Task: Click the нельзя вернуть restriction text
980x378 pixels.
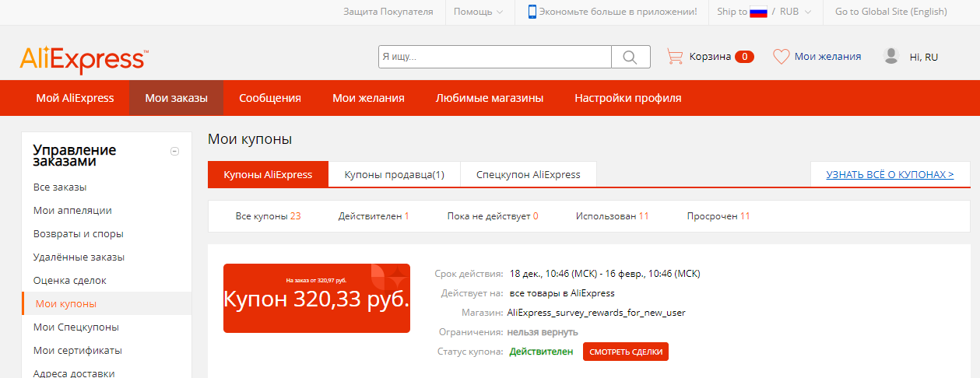Action: point(543,332)
